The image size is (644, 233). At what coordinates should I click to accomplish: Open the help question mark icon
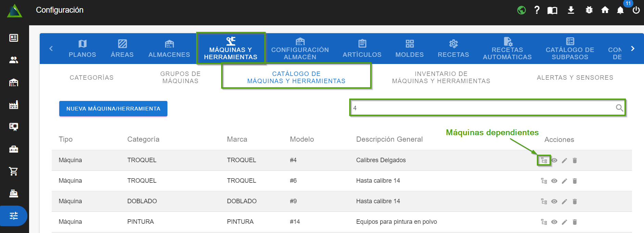tap(536, 10)
